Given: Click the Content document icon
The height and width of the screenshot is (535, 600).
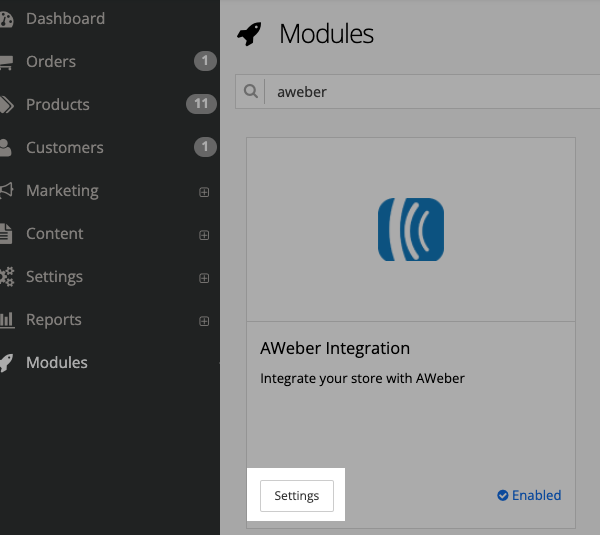Looking at the screenshot, I should [x=7, y=234].
